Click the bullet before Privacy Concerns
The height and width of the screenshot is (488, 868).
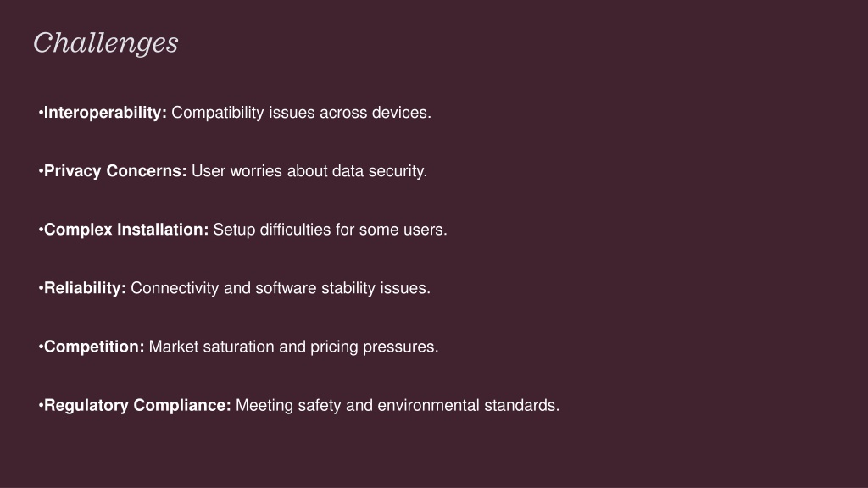pyautogui.click(x=41, y=171)
